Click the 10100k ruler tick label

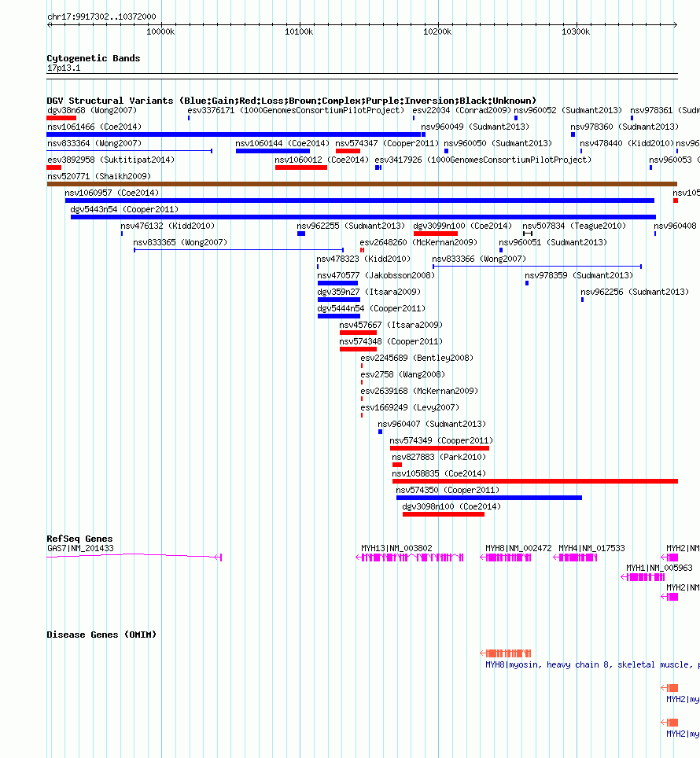pyautogui.click(x=299, y=31)
